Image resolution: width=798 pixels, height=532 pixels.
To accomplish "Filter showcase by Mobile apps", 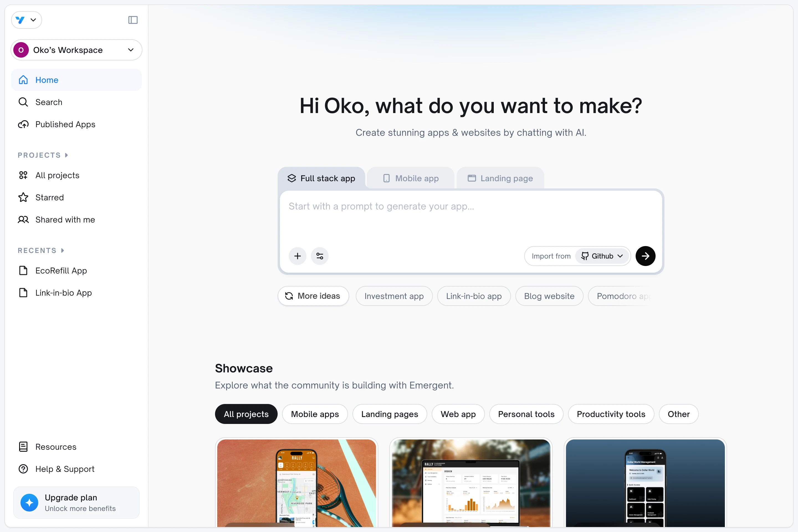I will coord(314,414).
